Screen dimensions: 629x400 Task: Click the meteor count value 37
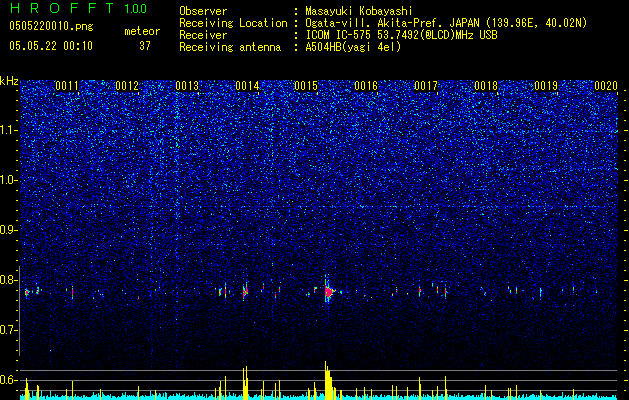[x=145, y=46]
